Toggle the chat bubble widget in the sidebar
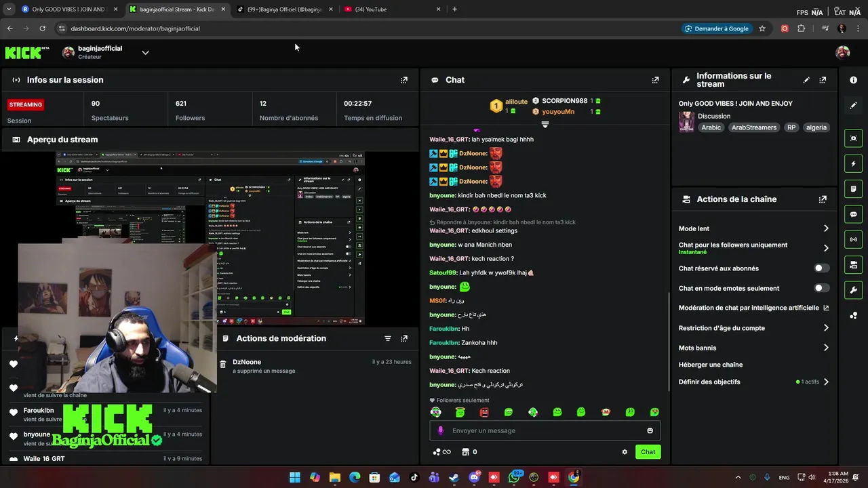868x488 pixels. click(853, 214)
